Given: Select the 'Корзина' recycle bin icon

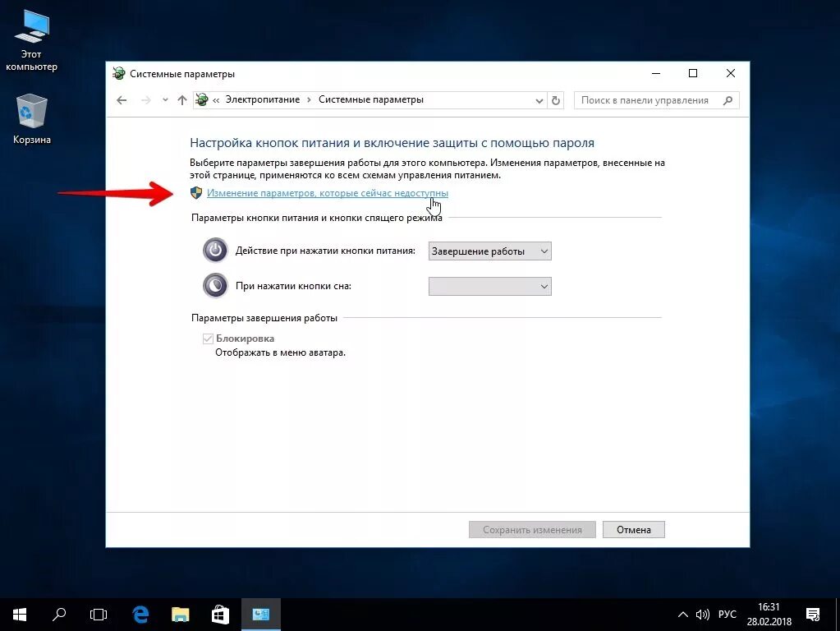Looking at the screenshot, I should click(31, 119).
